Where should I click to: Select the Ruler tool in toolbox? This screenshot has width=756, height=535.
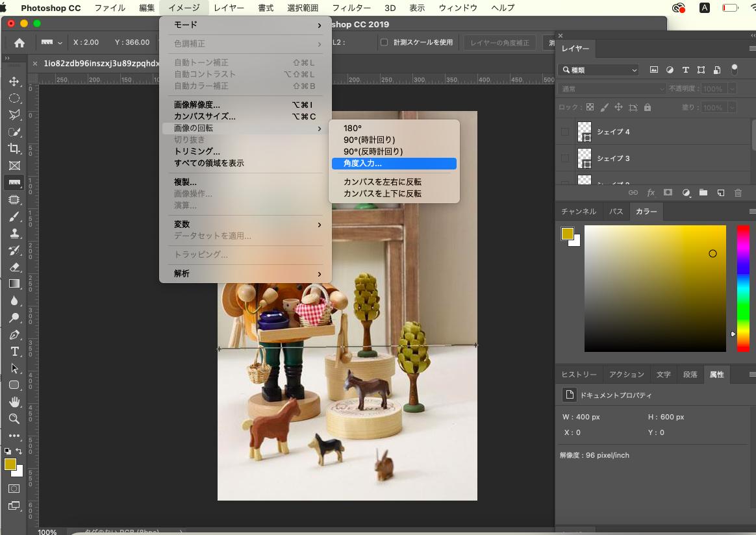pos(14,182)
